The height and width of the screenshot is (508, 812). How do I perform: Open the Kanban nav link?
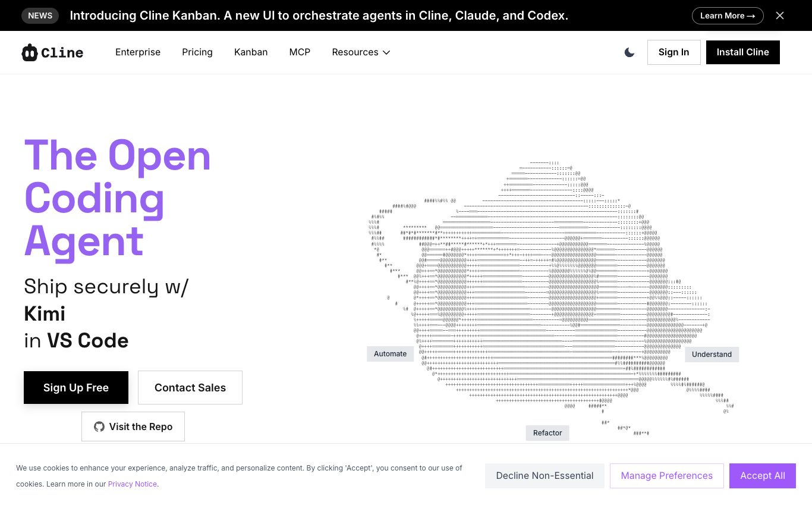251,52
